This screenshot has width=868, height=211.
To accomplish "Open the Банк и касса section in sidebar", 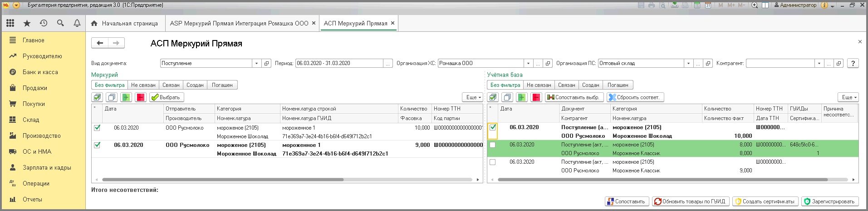I will [40, 72].
